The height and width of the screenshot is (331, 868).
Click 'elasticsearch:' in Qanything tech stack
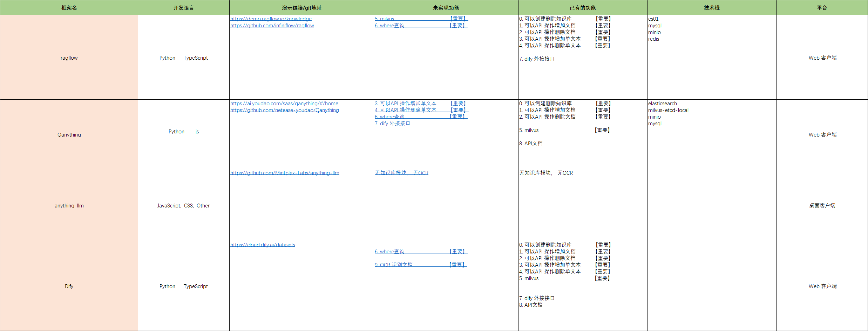(663, 104)
